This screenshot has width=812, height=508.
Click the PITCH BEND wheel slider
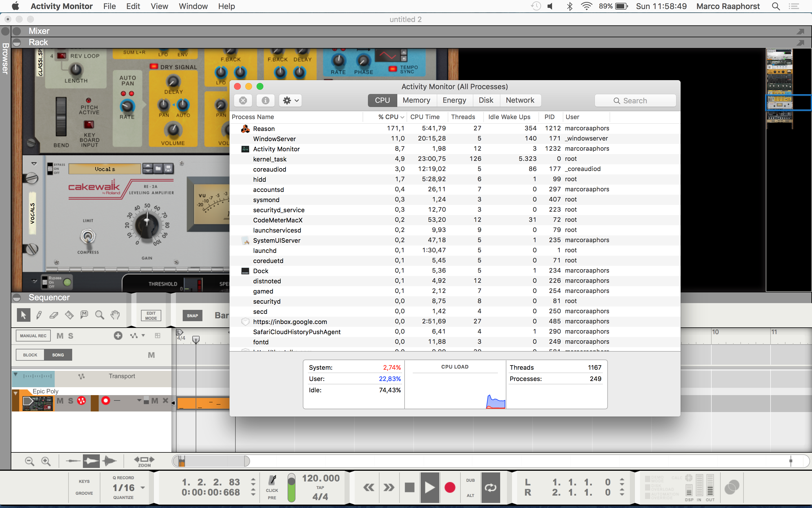pos(61,117)
